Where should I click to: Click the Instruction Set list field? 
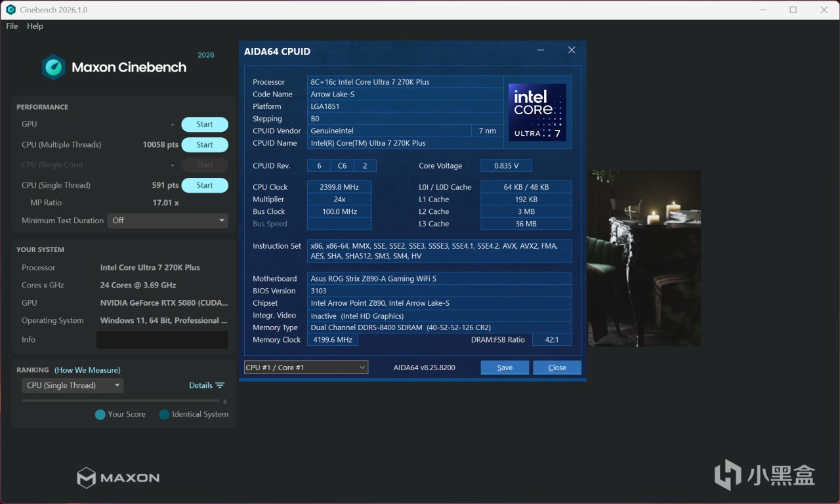click(439, 251)
